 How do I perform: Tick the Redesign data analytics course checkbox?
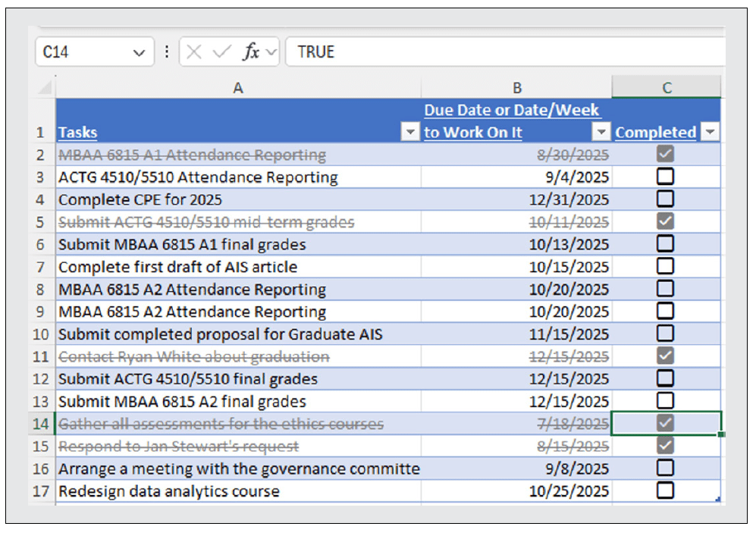pos(666,490)
